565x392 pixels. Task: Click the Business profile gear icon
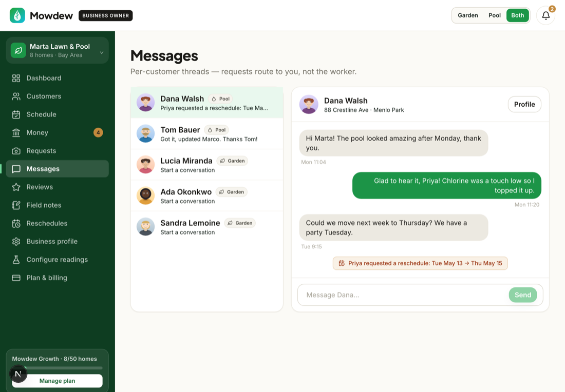[16, 242]
